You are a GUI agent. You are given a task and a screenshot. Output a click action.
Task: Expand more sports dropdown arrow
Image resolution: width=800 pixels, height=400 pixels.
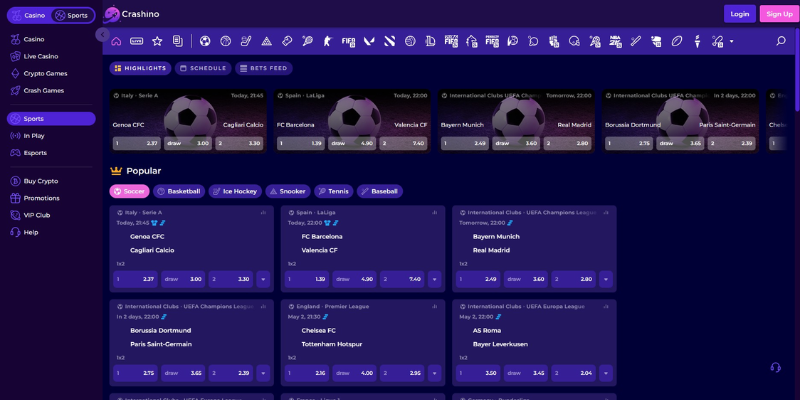coord(732,41)
